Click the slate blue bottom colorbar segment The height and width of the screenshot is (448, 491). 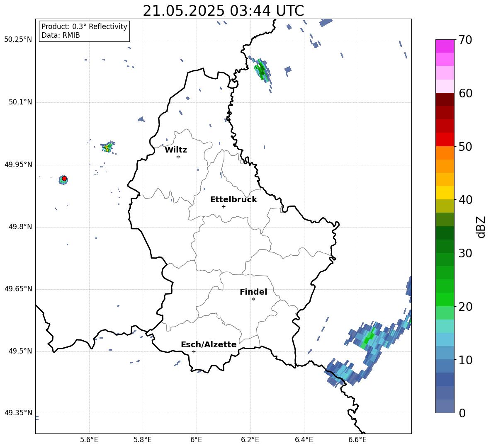pyautogui.click(x=445, y=406)
